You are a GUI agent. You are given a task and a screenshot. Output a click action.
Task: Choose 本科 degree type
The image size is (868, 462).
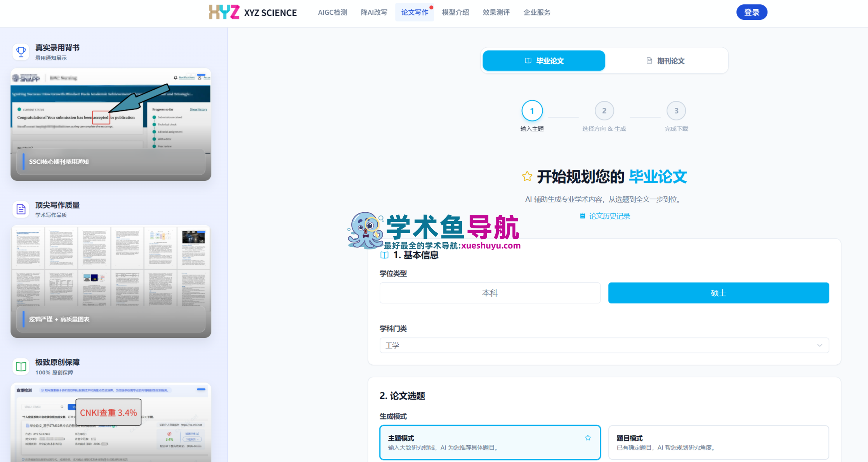click(x=490, y=293)
